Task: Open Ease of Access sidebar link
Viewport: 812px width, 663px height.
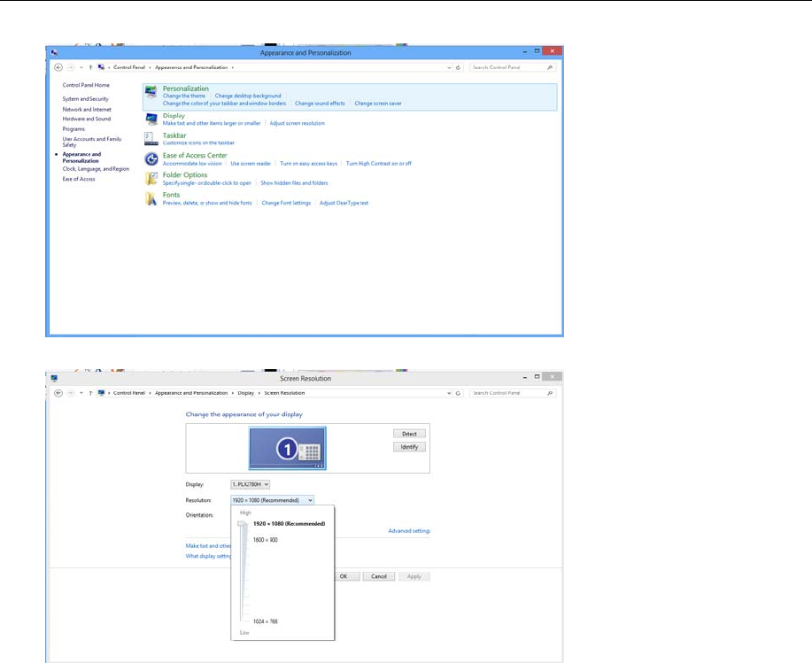Action: tap(79, 179)
